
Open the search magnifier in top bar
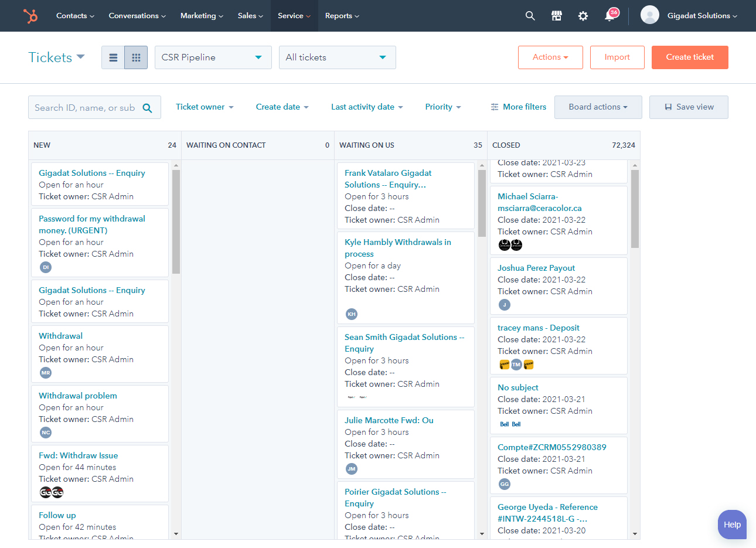pos(530,16)
